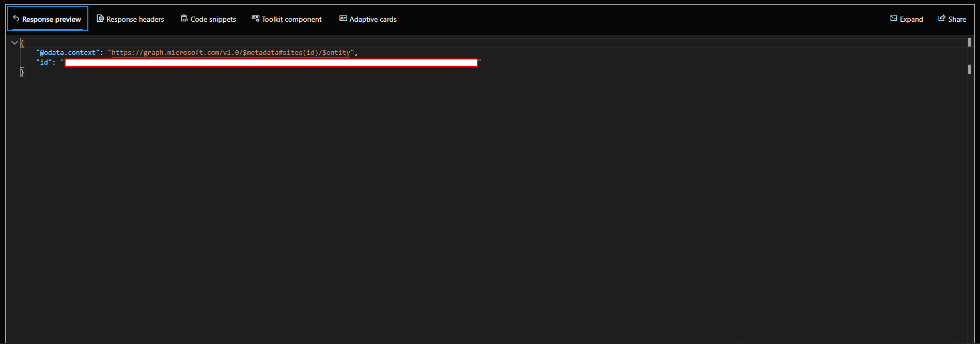Click the Response headers document icon

pos(100,19)
